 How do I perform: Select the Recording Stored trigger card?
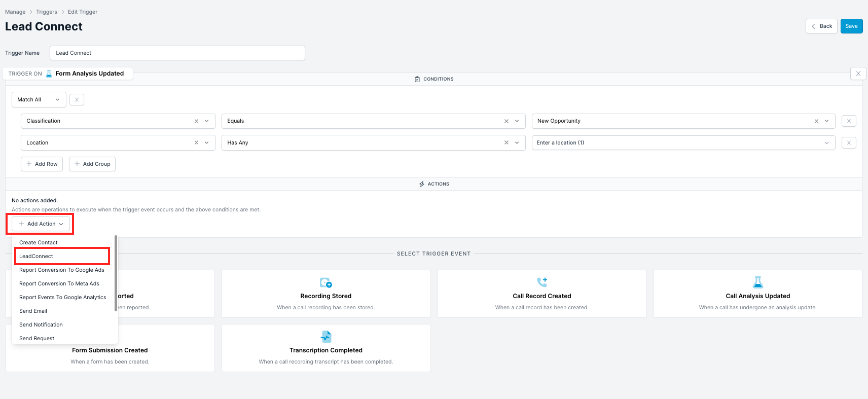(326, 294)
